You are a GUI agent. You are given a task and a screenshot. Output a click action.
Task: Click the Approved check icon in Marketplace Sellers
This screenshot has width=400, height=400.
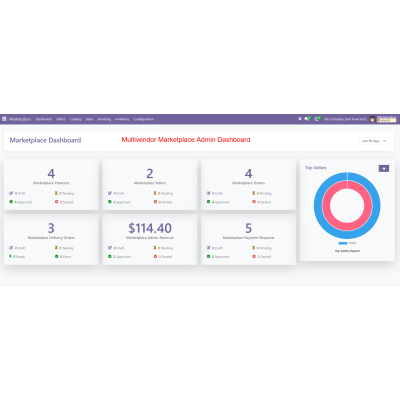[x=110, y=202]
